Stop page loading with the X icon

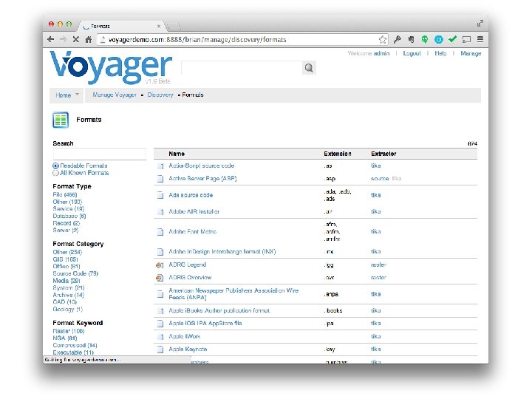point(75,39)
